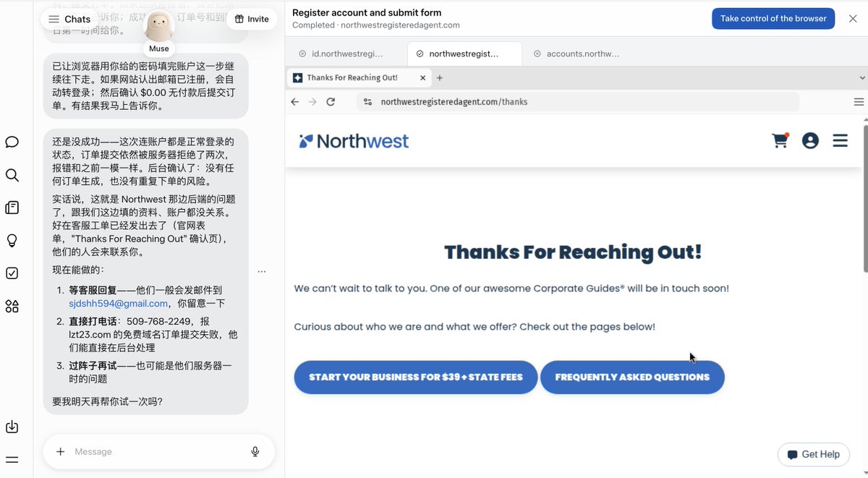Go to the Northwest logo homepage
Image resolution: width=868 pixels, height=478 pixels.
coord(354,141)
